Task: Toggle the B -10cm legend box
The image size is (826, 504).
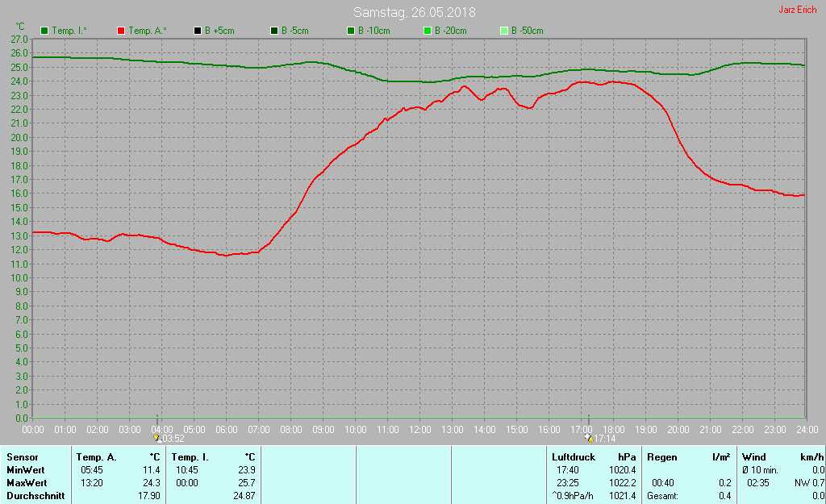Action: [x=351, y=31]
